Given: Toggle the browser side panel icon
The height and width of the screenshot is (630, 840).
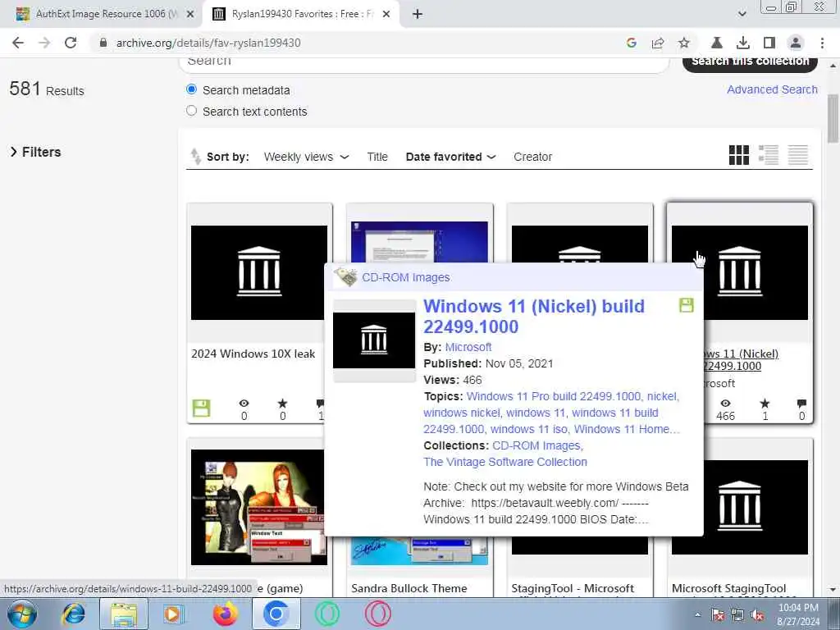Looking at the screenshot, I should tap(769, 43).
